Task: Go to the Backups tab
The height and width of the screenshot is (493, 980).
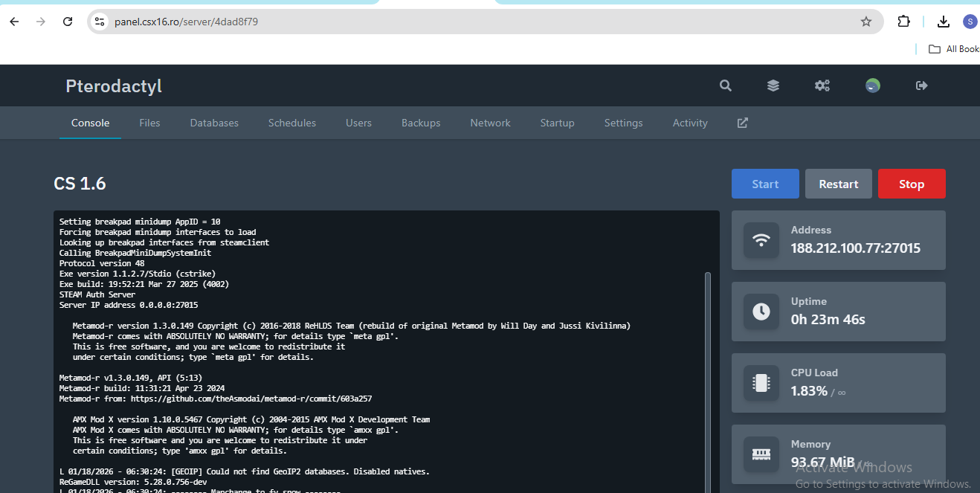Action: 421,123
